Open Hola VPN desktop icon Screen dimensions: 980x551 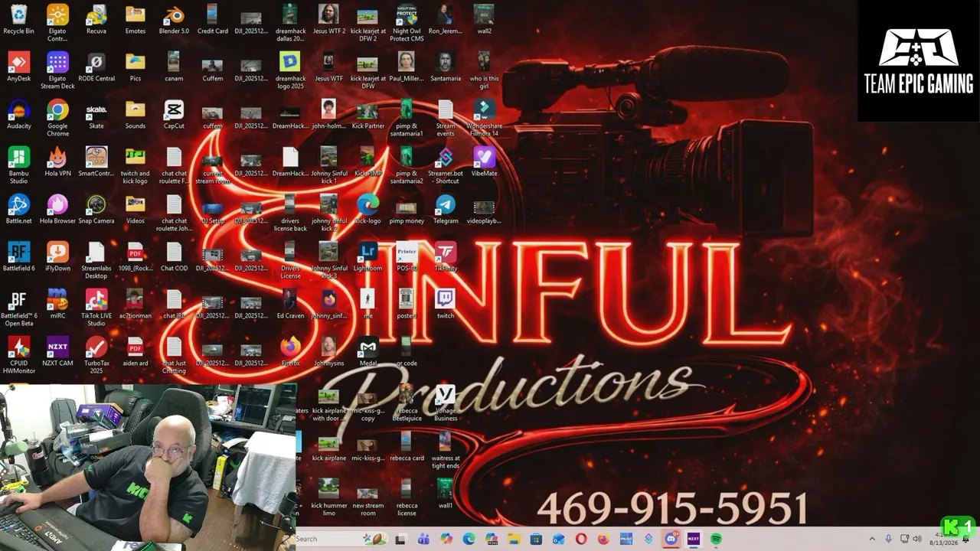(x=57, y=162)
